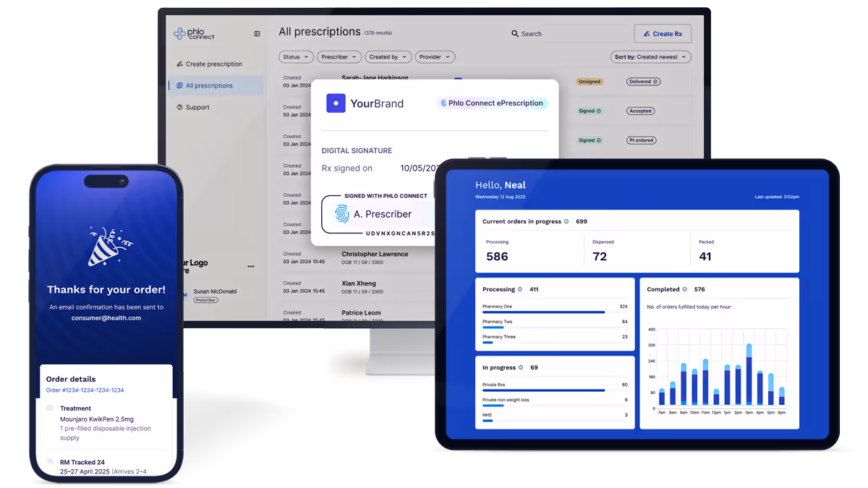Viewport: 868px width, 488px height.
Task: Click the Pharmacy Three label
Action: [499, 337]
